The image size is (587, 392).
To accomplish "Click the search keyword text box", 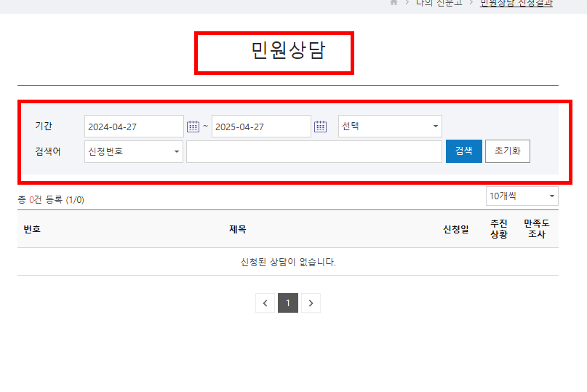I will (x=314, y=151).
